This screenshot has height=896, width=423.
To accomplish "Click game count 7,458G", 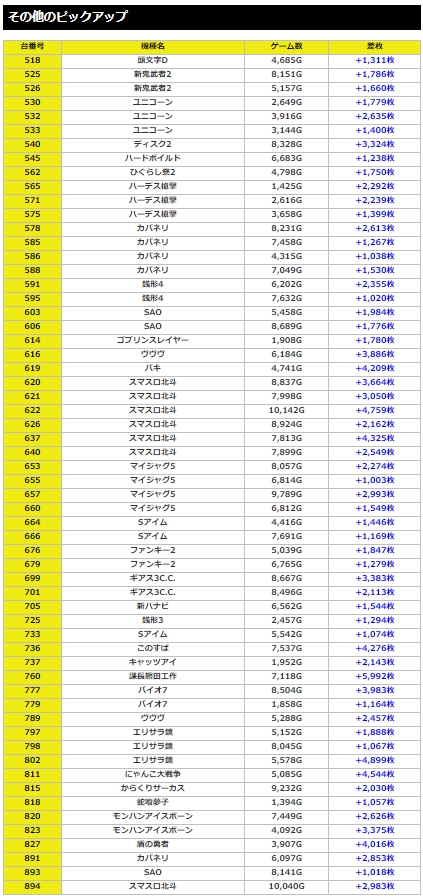I will click(x=287, y=242).
